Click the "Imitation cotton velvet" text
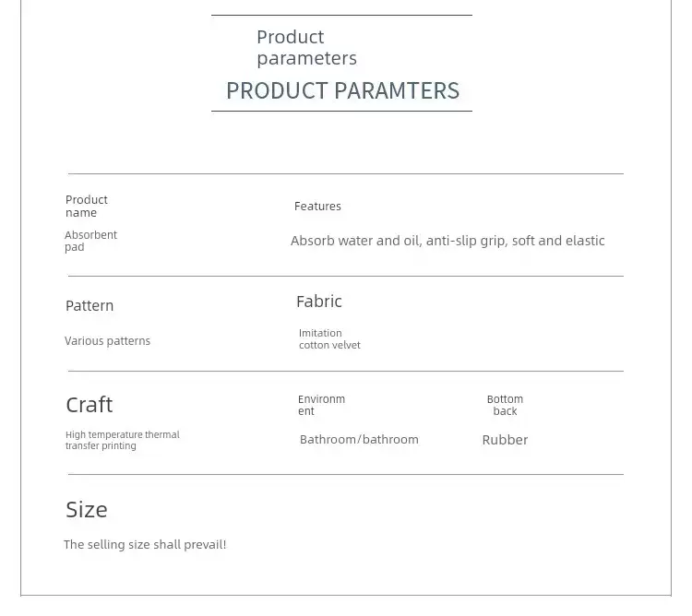 329,339
